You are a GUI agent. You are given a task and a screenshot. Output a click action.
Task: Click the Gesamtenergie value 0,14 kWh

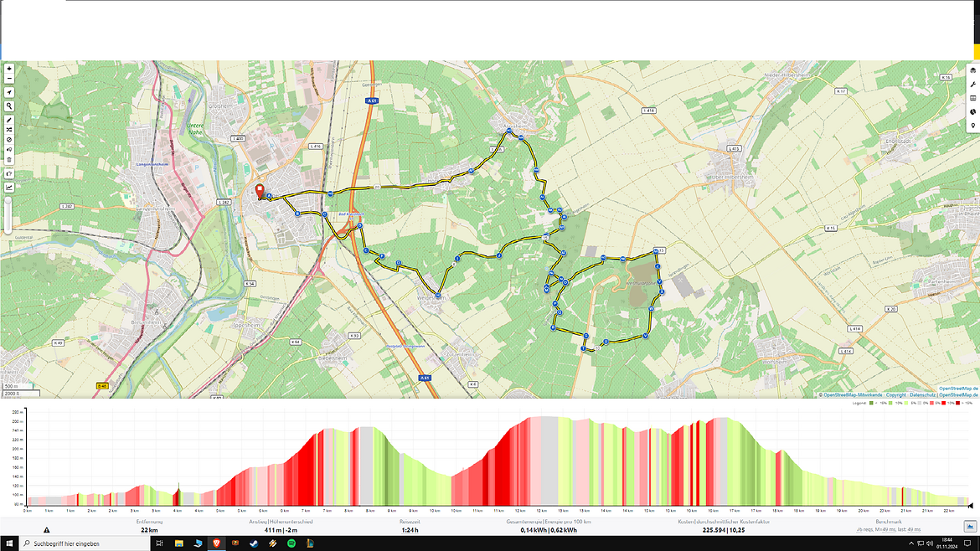534,530
